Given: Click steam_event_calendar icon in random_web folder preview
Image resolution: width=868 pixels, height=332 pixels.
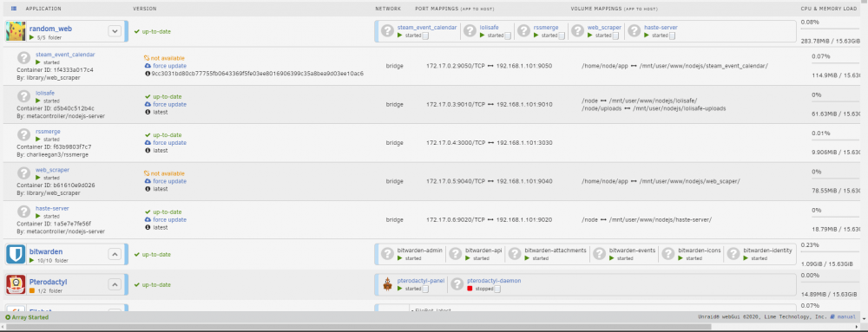Looking at the screenshot, I should tap(388, 31).
